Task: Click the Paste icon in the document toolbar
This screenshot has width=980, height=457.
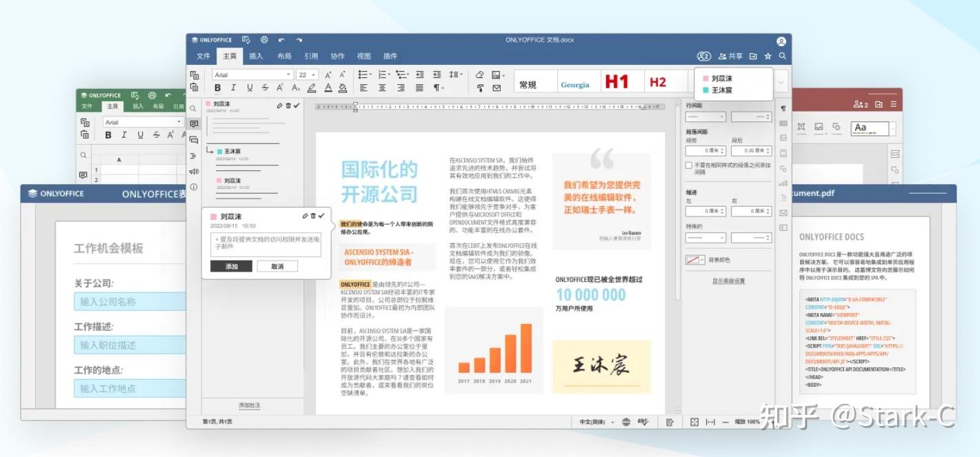Action: pyautogui.click(x=194, y=88)
